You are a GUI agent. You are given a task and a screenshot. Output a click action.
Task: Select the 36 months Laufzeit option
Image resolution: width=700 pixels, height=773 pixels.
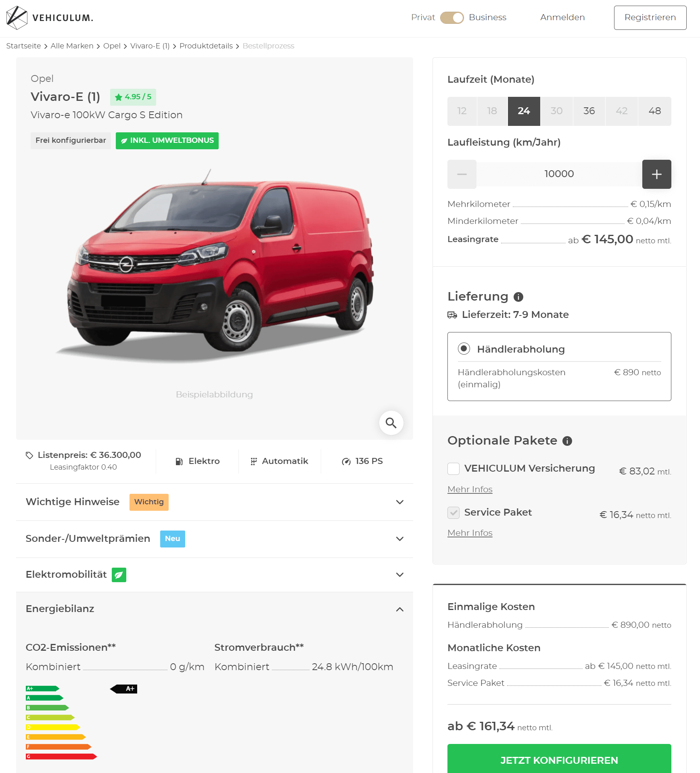(x=589, y=111)
